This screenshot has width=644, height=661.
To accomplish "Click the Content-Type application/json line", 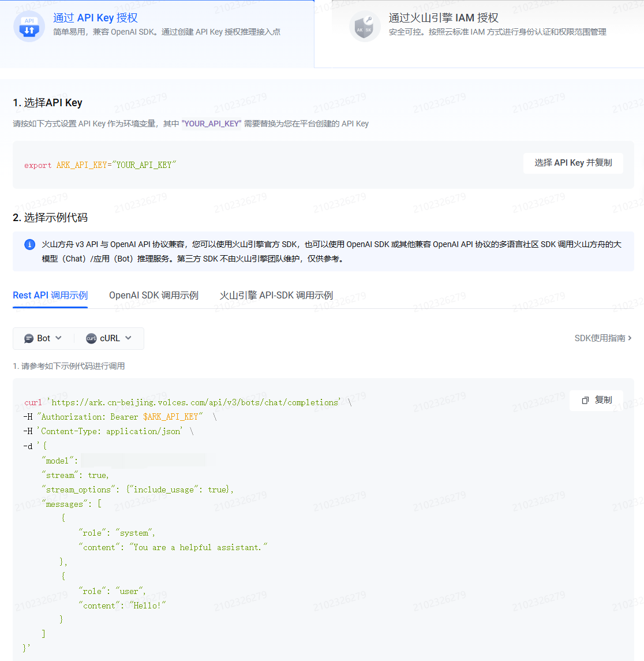I will click(x=108, y=431).
